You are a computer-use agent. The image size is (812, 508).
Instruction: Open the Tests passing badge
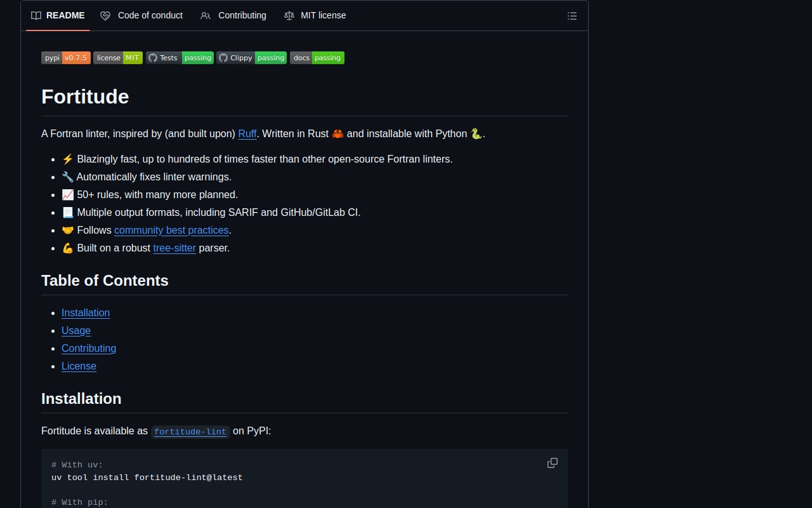[x=180, y=58]
